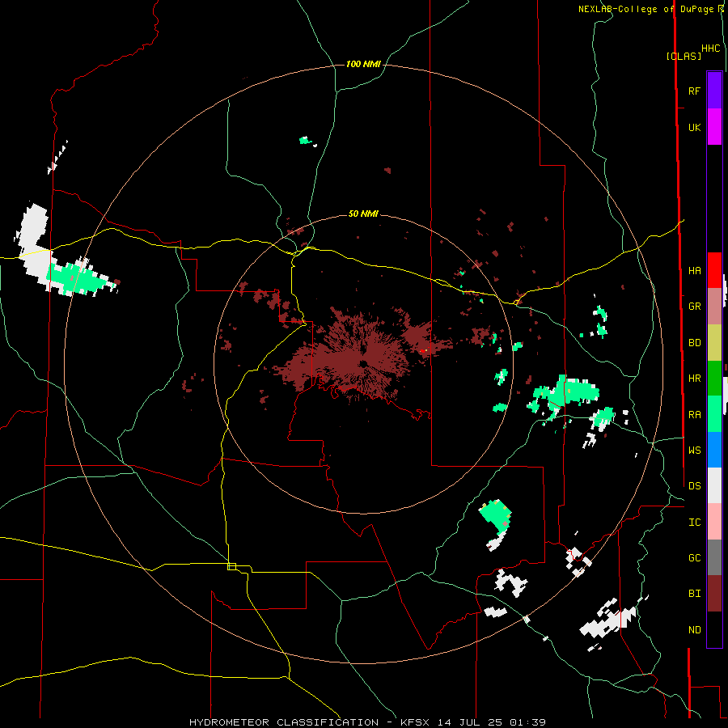This screenshot has height=728, width=728.
Task: Click the DS legend label
Action: [x=694, y=486]
